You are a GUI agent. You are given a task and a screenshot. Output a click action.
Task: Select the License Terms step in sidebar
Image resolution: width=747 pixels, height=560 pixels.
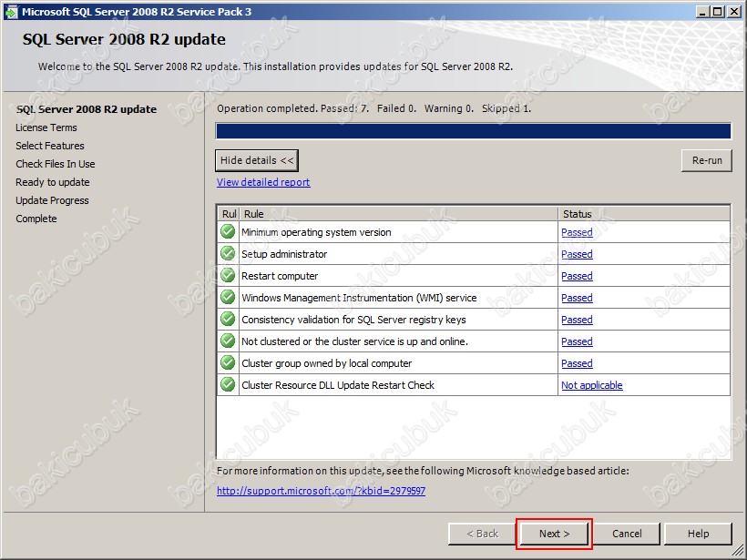tap(46, 127)
